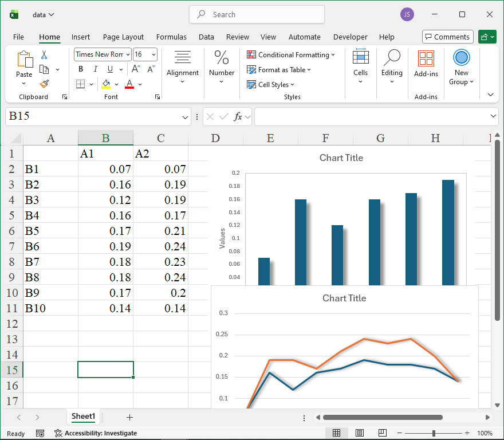The height and width of the screenshot is (440, 504).
Task: Click the Insert Function fx icon
Action: tap(238, 117)
